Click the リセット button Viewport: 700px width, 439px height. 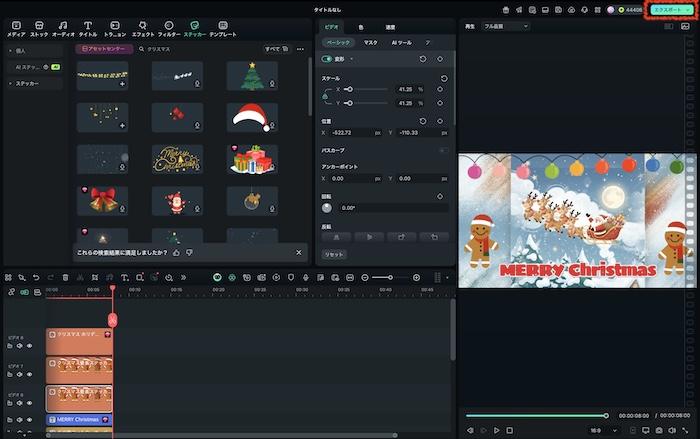[x=334, y=255]
